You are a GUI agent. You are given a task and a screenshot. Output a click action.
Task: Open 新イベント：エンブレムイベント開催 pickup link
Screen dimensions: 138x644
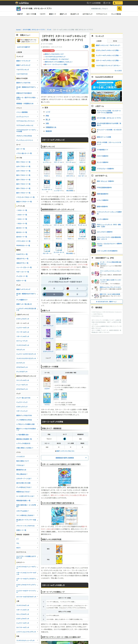(56, 64)
